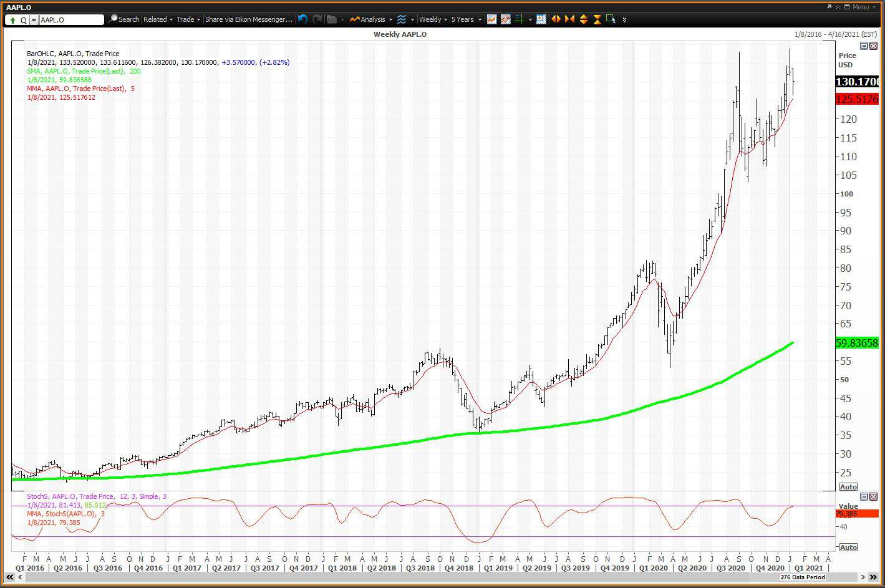Click the green 59.83658 SMA price tag
Viewport: 885px width, 588px height.
[857, 343]
